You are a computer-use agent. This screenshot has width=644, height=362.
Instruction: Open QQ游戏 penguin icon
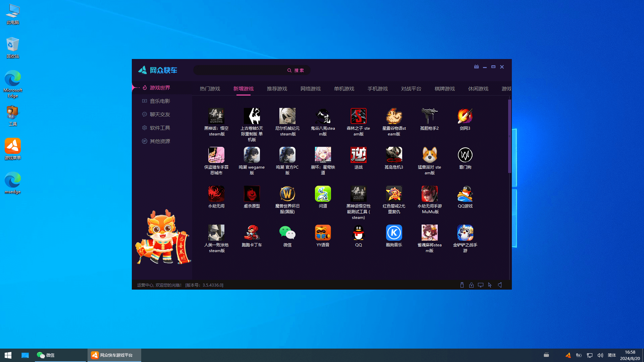click(x=465, y=194)
